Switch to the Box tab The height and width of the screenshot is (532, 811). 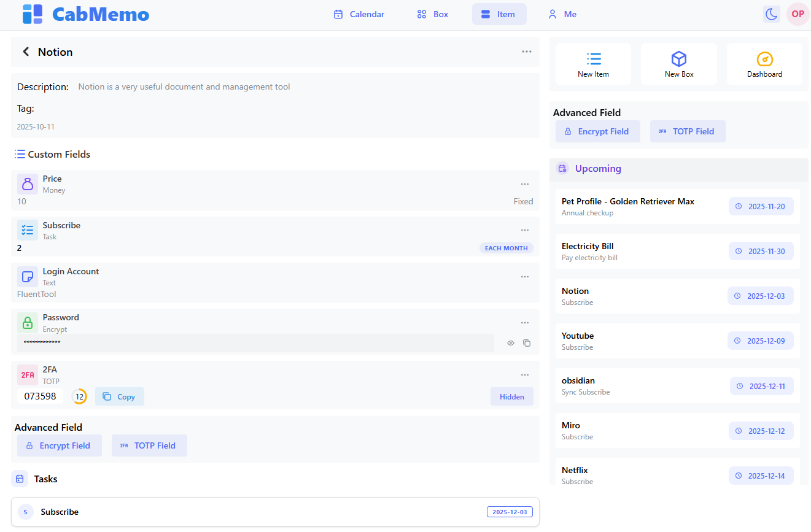(x=433, y=14)
